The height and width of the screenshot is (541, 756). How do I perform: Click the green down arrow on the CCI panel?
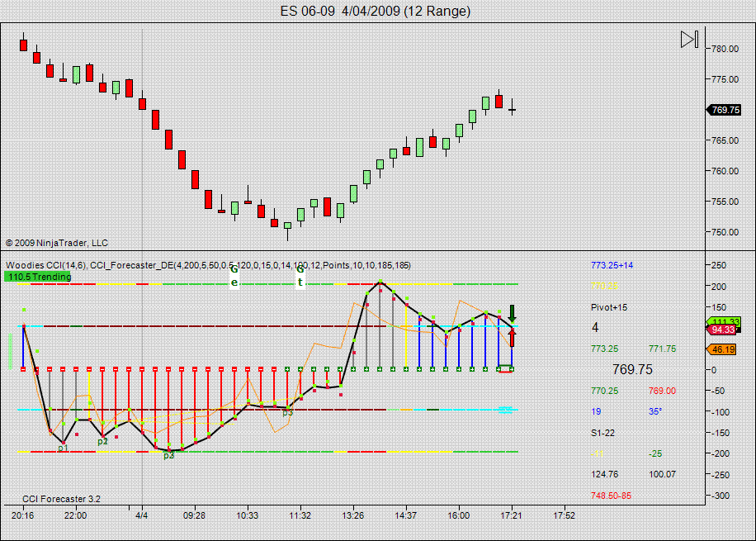click(x=512, y=314)
